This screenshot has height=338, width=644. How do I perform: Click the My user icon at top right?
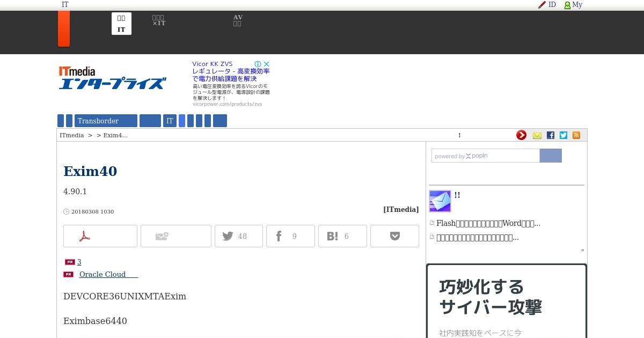[573, 5]
